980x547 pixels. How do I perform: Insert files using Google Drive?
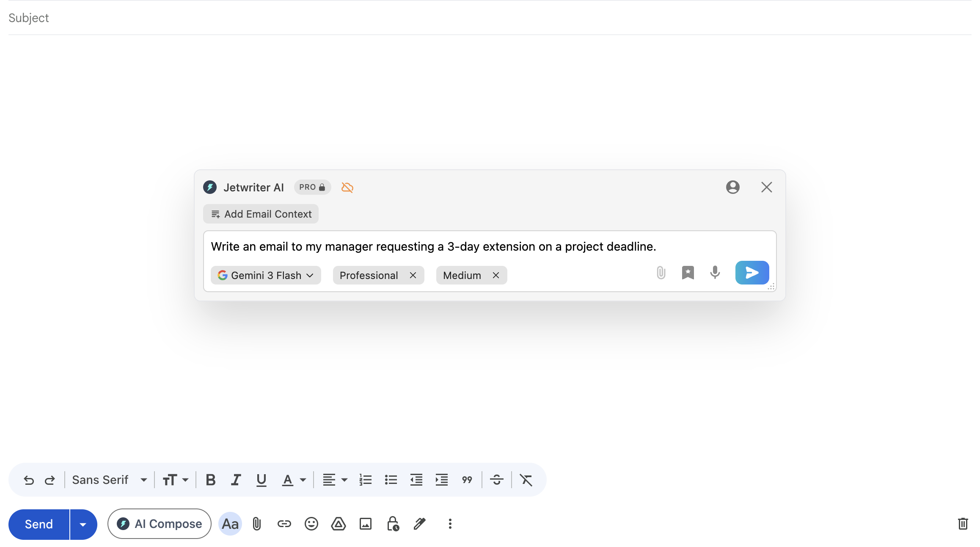click(x=339, y=524)
